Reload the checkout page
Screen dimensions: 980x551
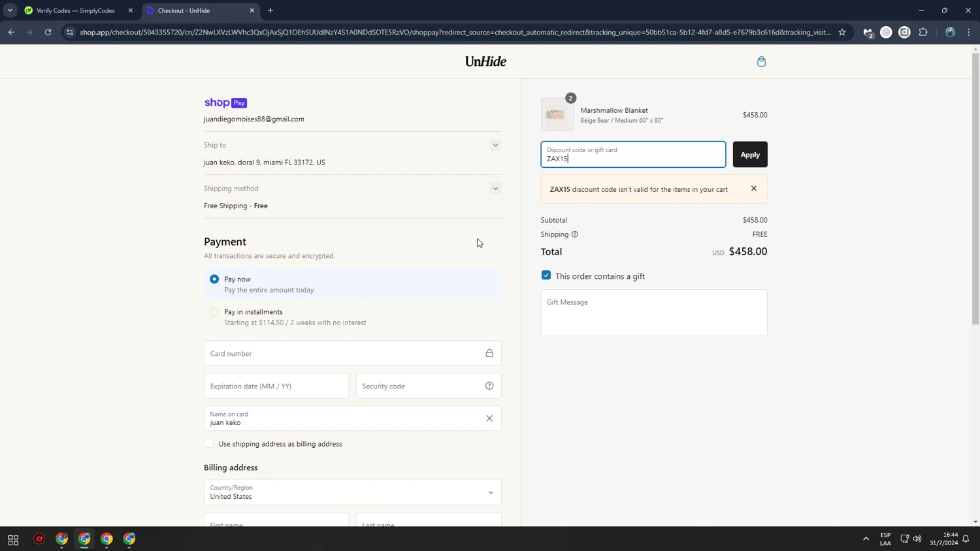pyautogui.click(x=48, y=32)
